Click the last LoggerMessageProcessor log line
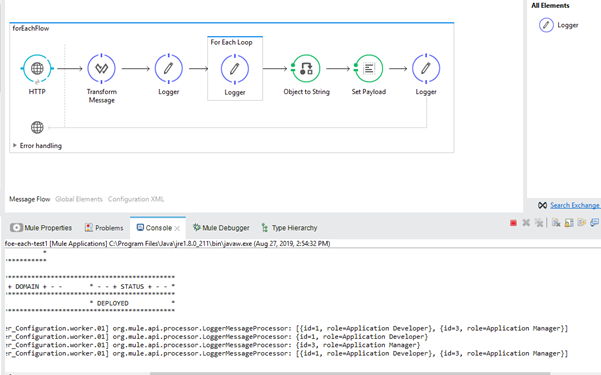The width and height of the screenshot is (601, 375). pyautogui.click(x=287, y=354)
